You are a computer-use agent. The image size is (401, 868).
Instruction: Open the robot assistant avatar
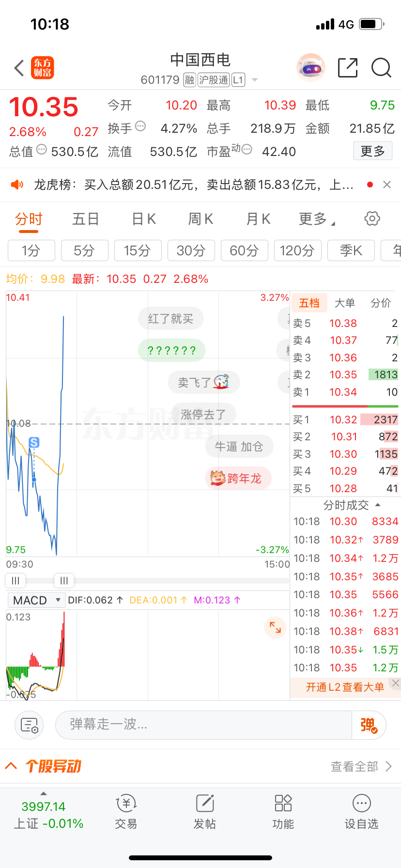coord(310,68)
